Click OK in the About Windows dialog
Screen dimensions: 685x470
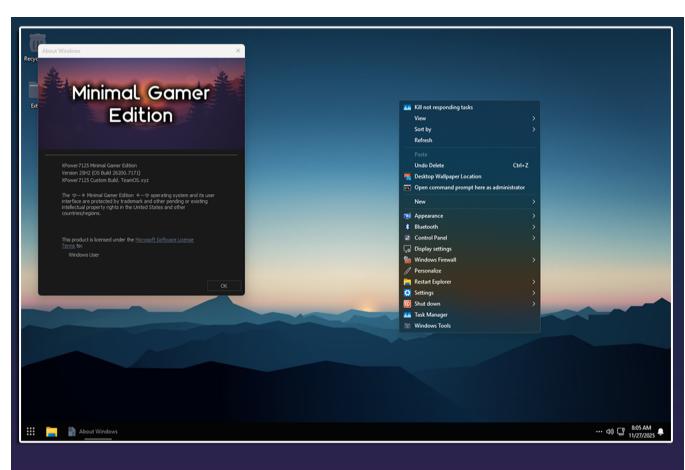pyautogui.click(x=224, y=286)
